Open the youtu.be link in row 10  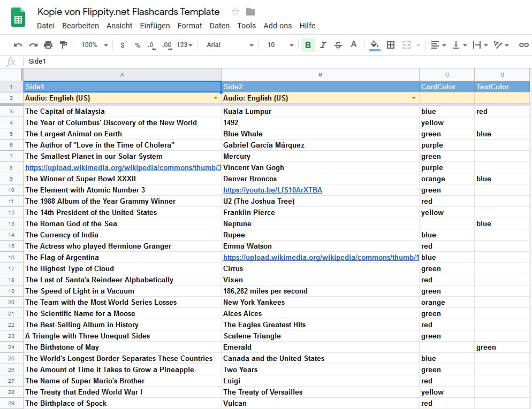coord(272,190)
